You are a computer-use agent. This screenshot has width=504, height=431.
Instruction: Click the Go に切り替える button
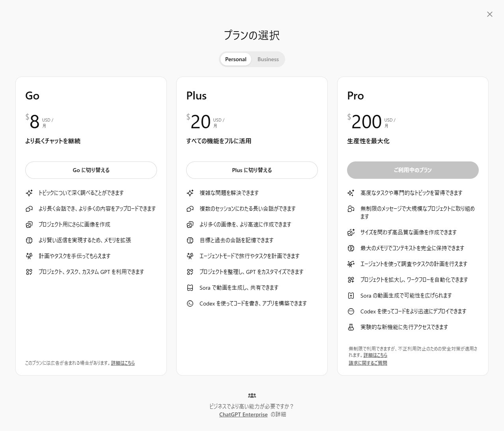click(x=91, y=170)
